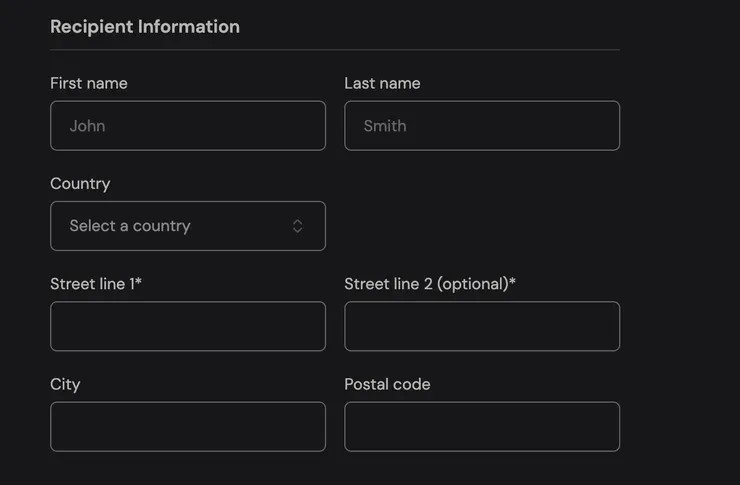Click the Recipient Information heading
The width and height of the screenshot is (740, 485).
[x=145, y=27]
